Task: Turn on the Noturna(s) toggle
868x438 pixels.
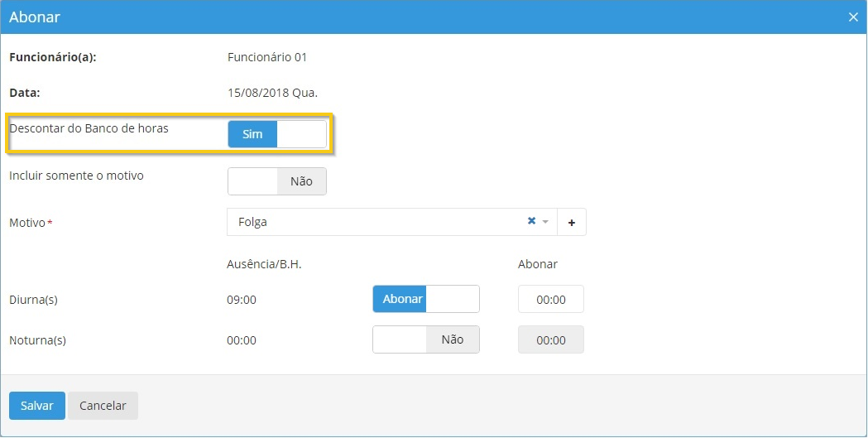Action: pos(425,339)
